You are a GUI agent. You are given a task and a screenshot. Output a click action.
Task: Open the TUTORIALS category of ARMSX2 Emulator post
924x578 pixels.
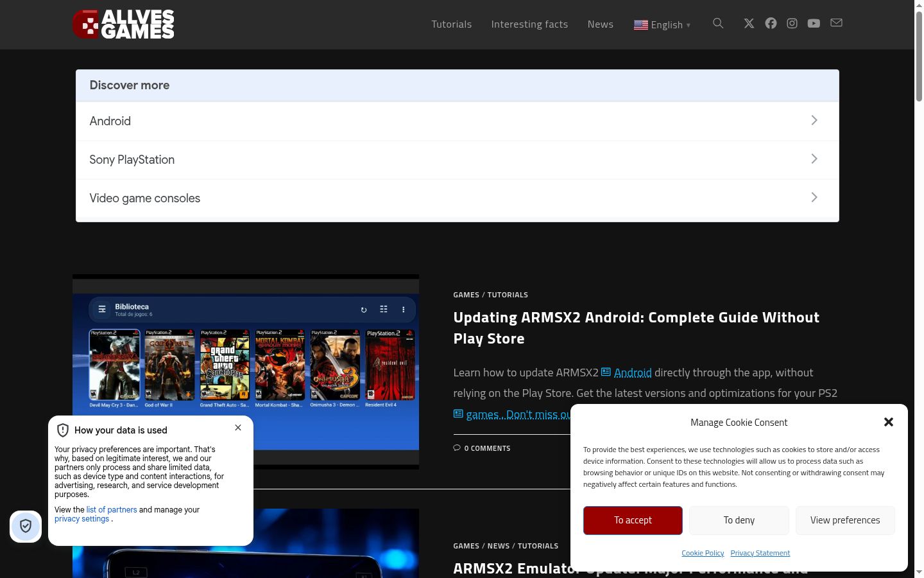pos(538,546)
